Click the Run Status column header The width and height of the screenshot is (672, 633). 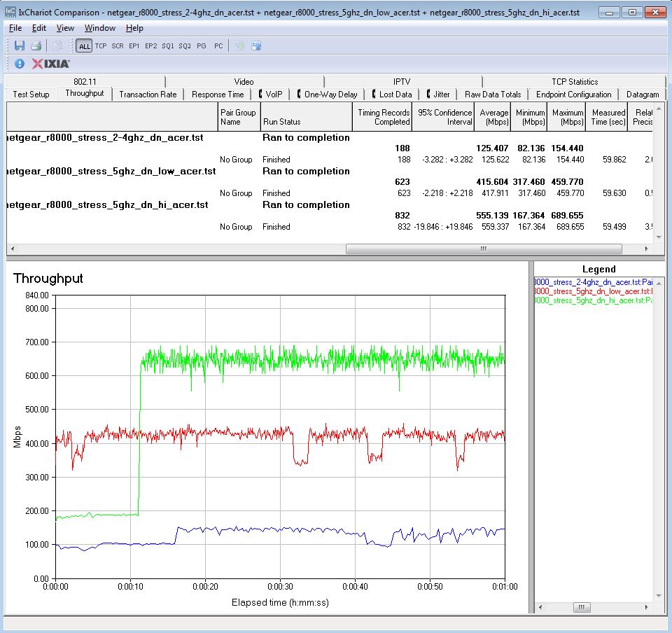click(306, 117)
